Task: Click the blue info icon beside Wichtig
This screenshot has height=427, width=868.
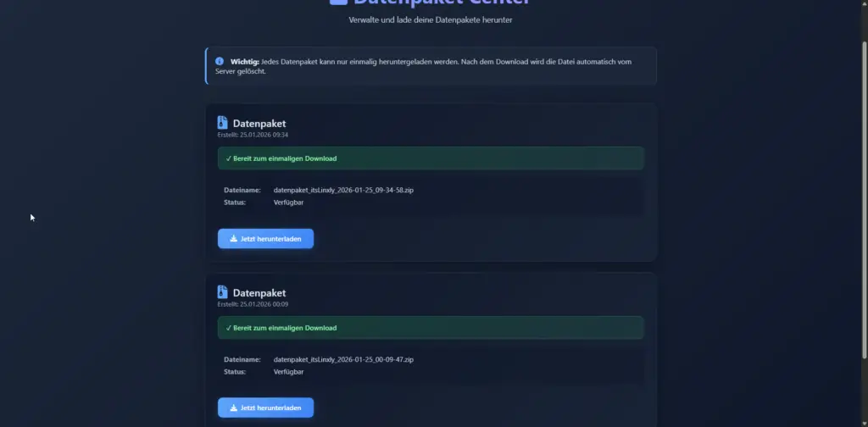Action: point(220,61)
